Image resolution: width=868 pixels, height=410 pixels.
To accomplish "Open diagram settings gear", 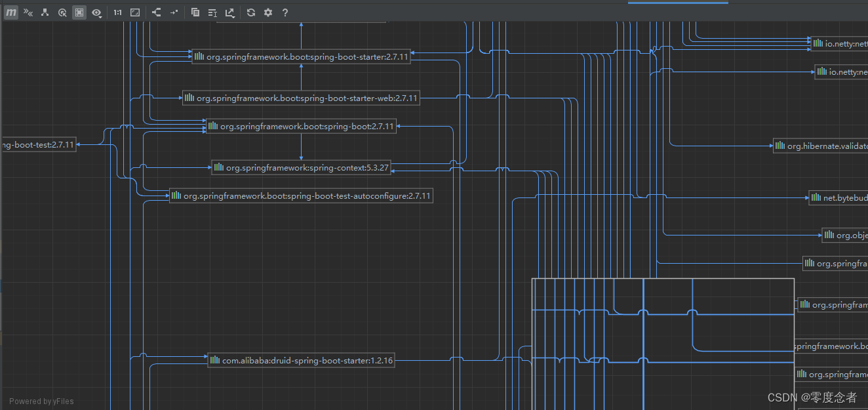I will click(268, 12).
